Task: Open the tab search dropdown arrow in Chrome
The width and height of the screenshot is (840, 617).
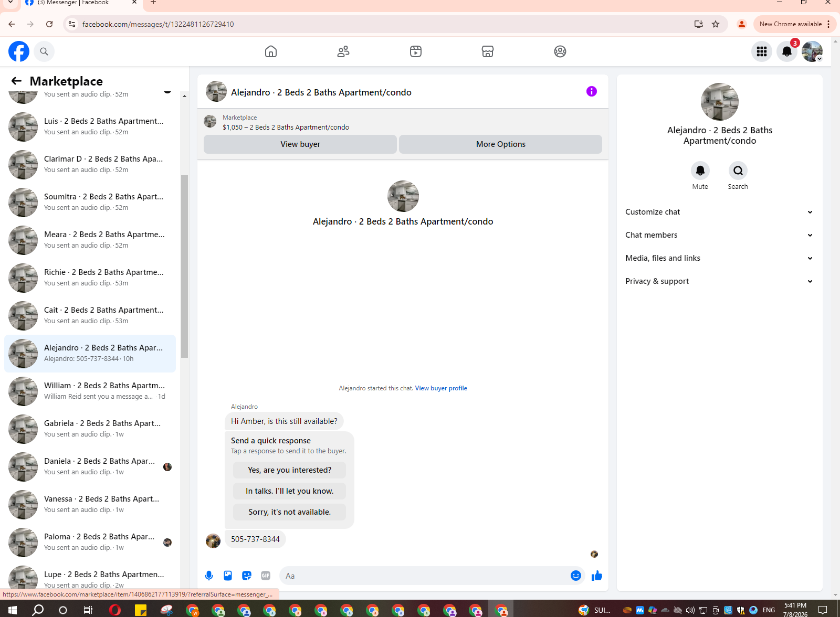Action: tap(10, 3)
